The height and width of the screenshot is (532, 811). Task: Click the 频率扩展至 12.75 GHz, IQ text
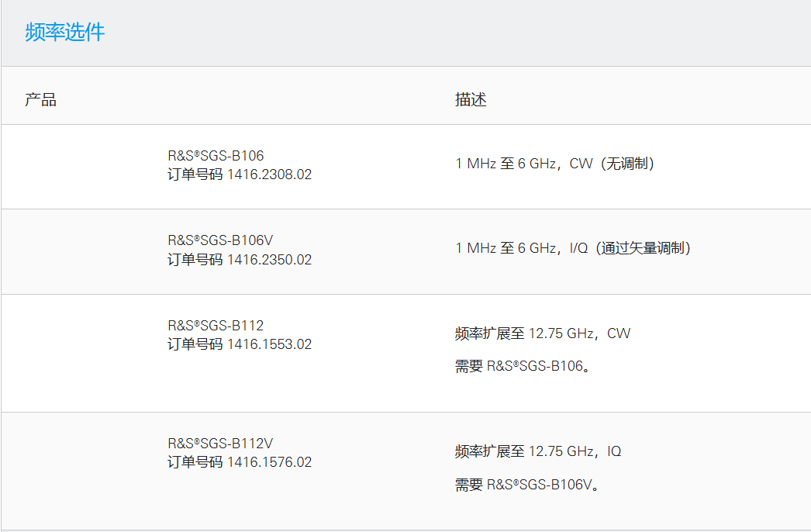(538, 451)
